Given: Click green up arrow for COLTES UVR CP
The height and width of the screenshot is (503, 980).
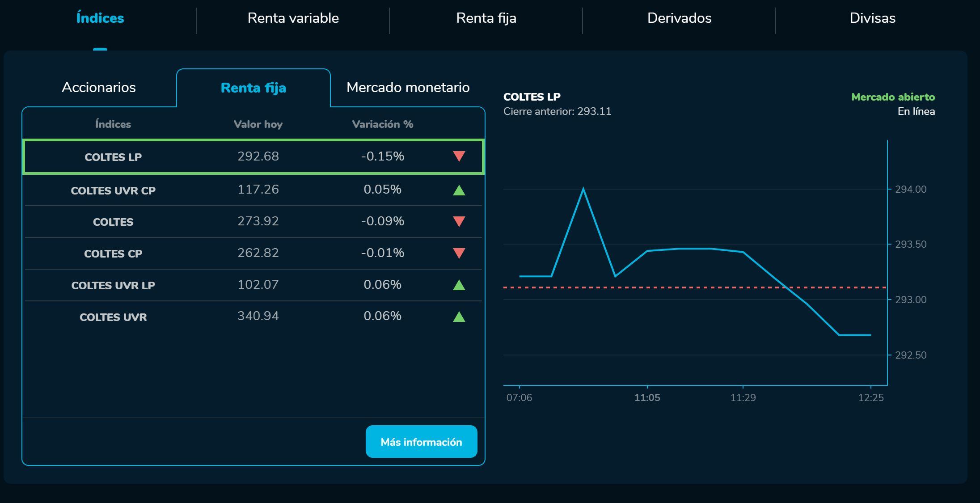Looking at the screenshot, I should coord(459,190).
